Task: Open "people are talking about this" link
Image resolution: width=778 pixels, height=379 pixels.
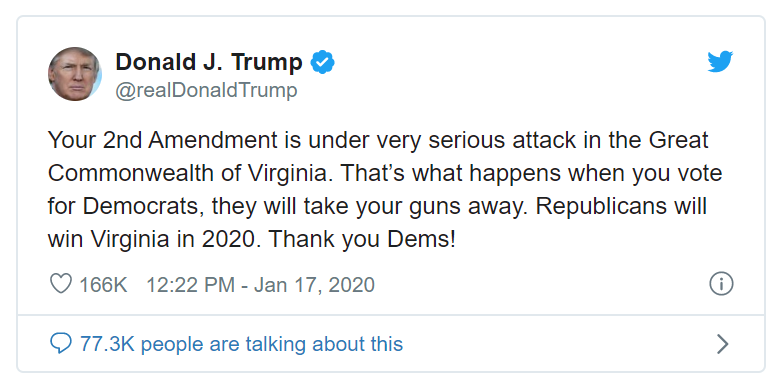Action: click(x=272, y=344)
